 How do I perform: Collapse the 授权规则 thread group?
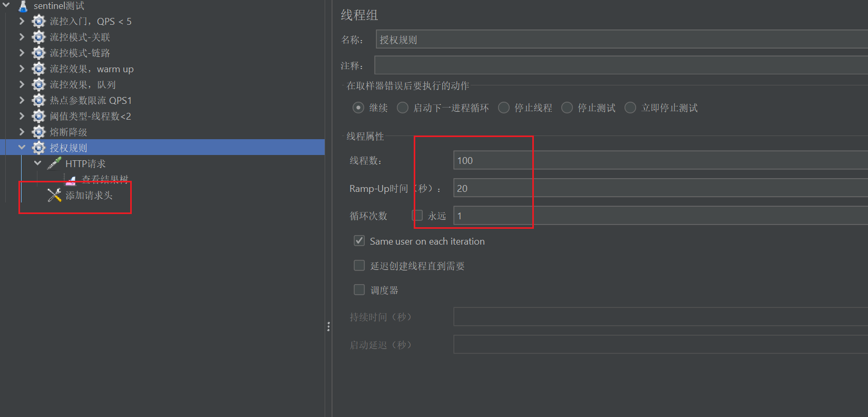coord(22,148)
